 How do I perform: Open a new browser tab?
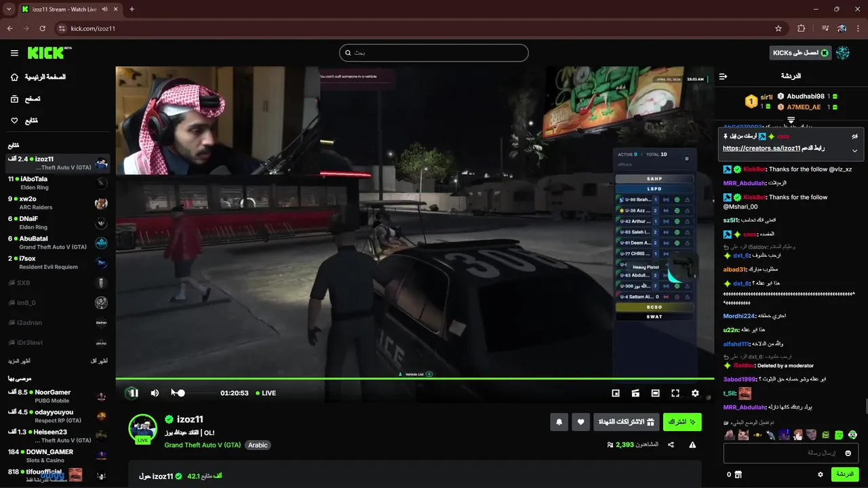tap(132, 9)
